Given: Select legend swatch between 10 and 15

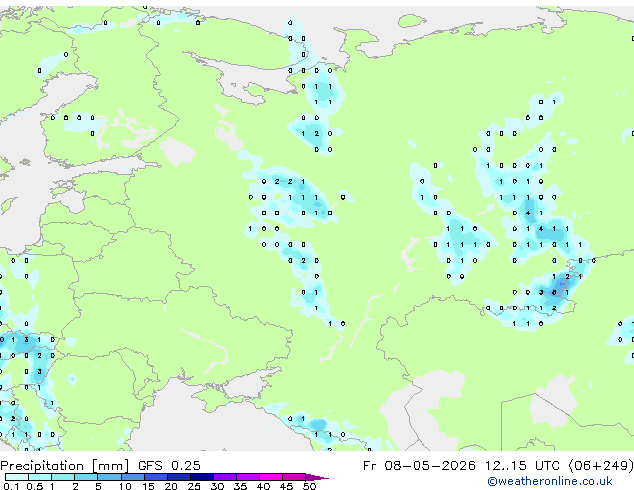Looking at the screenshot, I should point(133,477).
